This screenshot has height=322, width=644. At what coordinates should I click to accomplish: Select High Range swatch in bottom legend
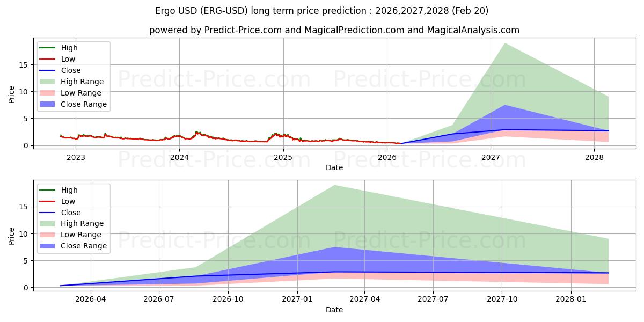pyautogui.click(x=47, y=224)
